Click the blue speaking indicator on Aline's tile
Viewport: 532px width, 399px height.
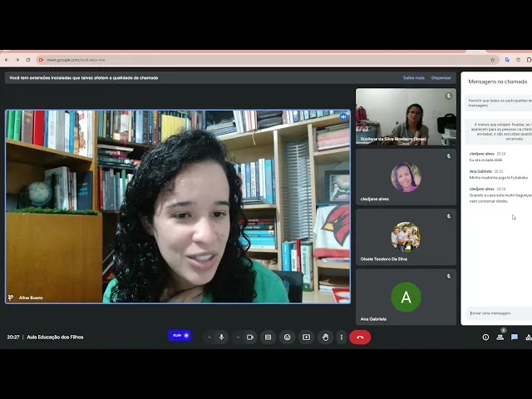343,116
